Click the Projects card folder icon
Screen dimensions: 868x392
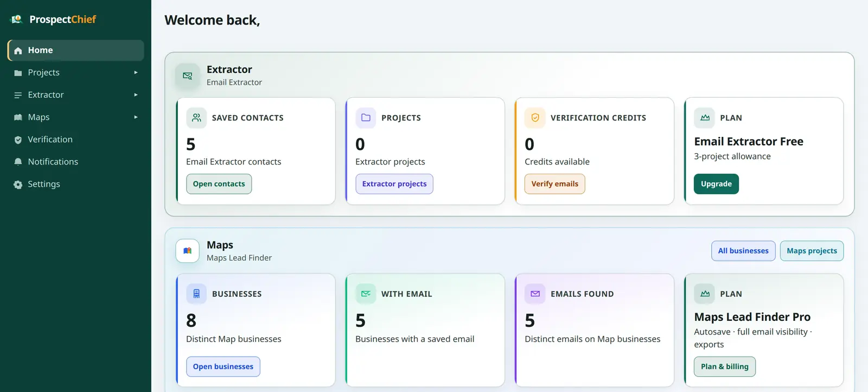(366, 118)
